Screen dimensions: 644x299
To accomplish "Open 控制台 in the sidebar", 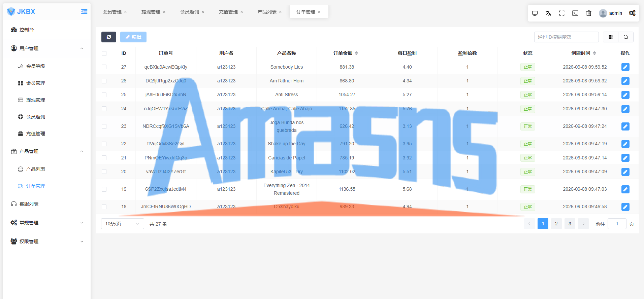I will coord(47,30).
